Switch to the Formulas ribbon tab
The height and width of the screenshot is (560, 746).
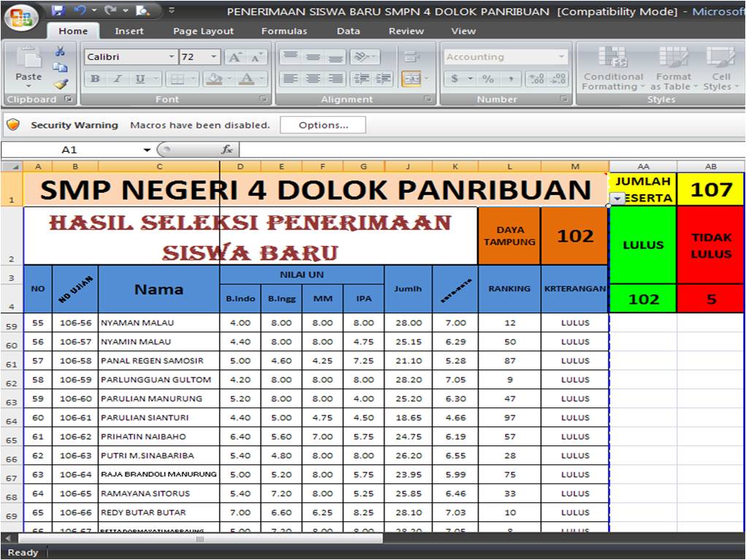point(284,31)
